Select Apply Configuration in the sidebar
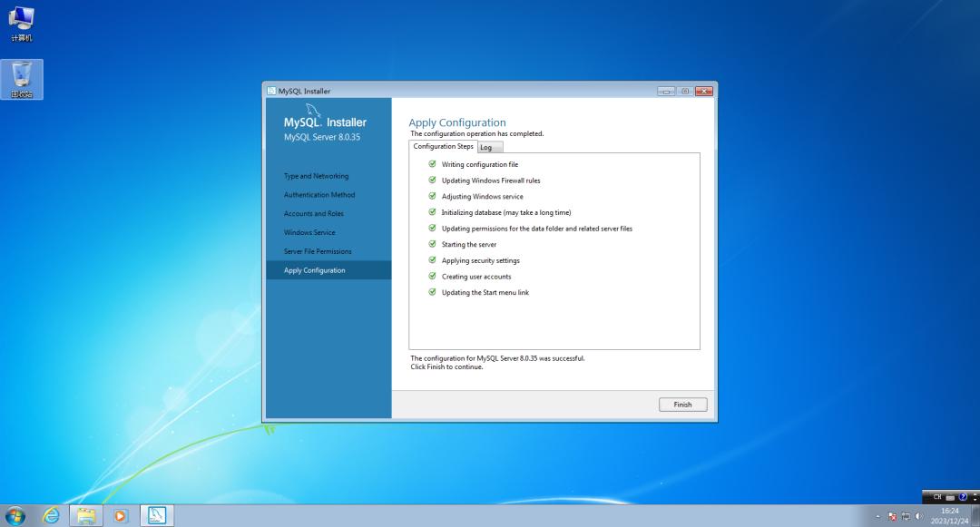 pyautogui.click(x=328, y=270)
